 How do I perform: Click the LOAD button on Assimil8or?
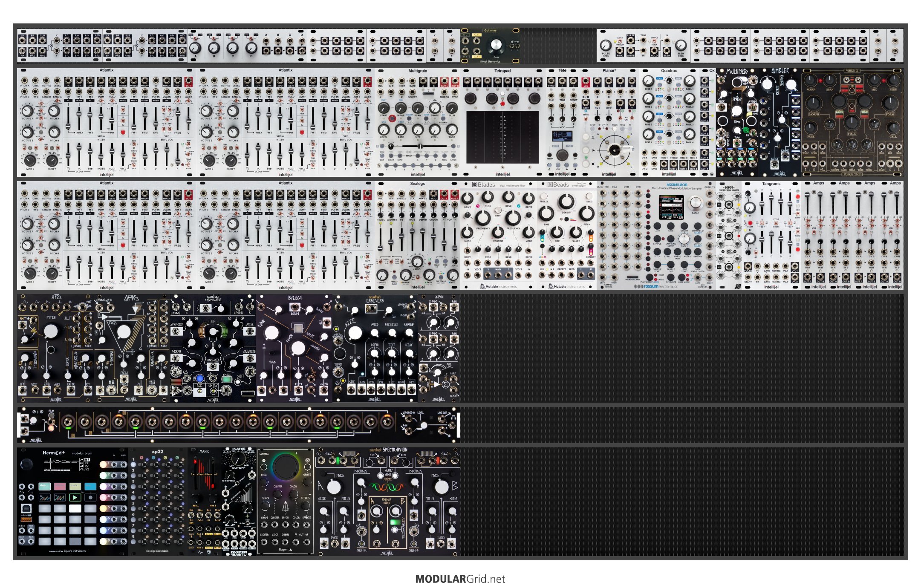tap(657, 226)
